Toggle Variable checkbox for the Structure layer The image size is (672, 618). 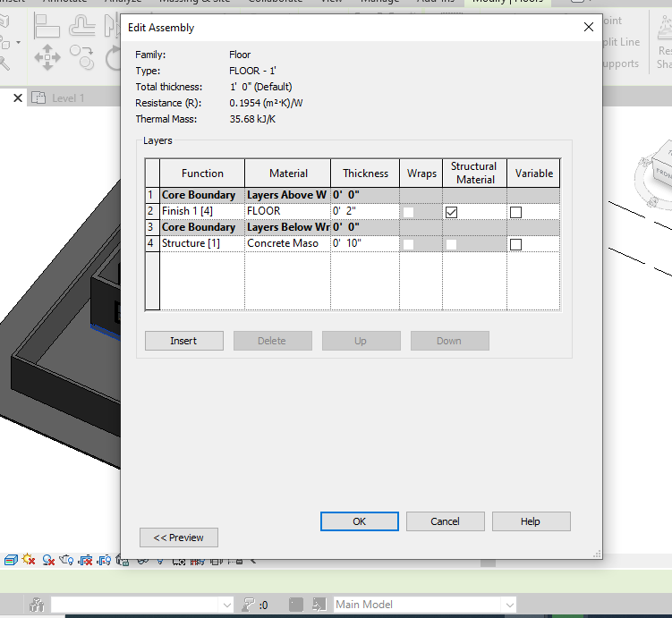(x=515, y=244)
